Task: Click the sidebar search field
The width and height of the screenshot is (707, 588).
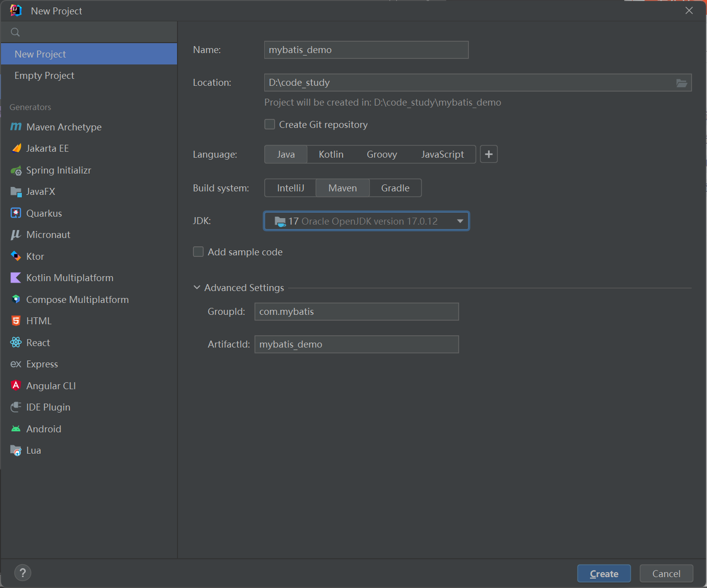Action: (89, 32)
